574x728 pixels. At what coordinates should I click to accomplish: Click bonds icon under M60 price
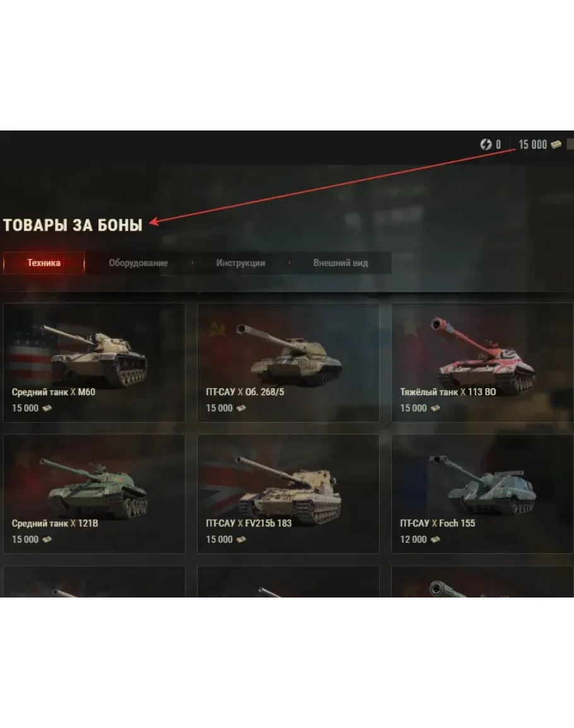(x=47, y=408)
